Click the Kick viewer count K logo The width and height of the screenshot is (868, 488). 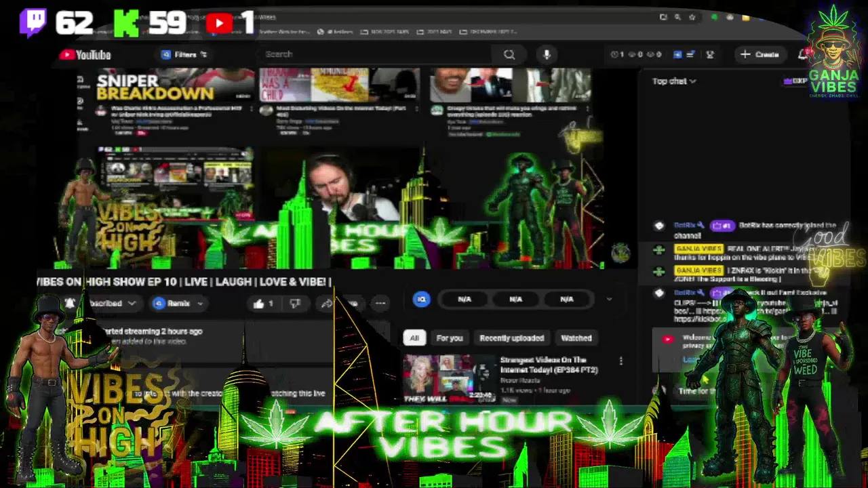[x=126, y=22]
